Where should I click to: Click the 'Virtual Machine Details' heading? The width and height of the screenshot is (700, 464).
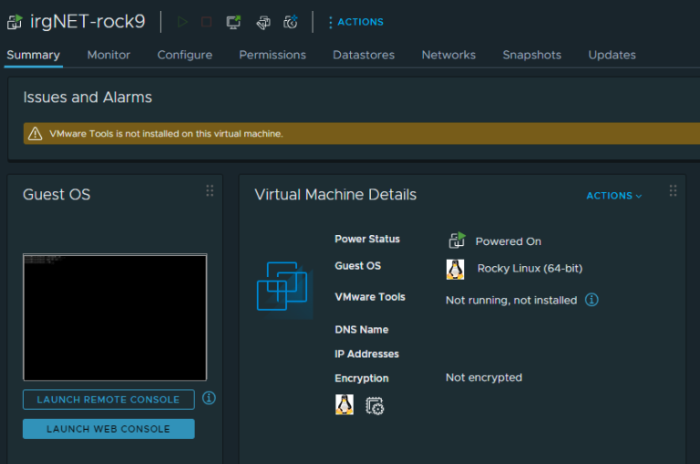point(336,195)
